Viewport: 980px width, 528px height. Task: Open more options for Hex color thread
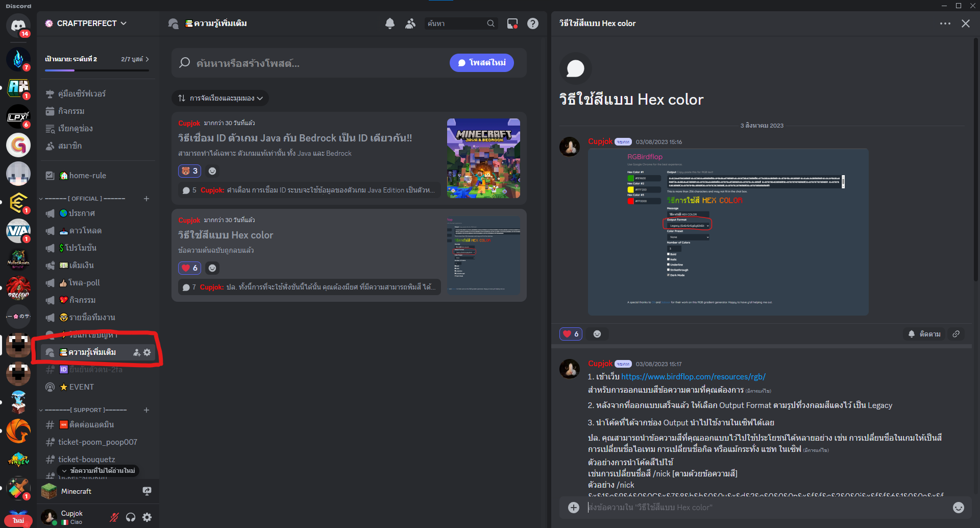click(945, 23)
